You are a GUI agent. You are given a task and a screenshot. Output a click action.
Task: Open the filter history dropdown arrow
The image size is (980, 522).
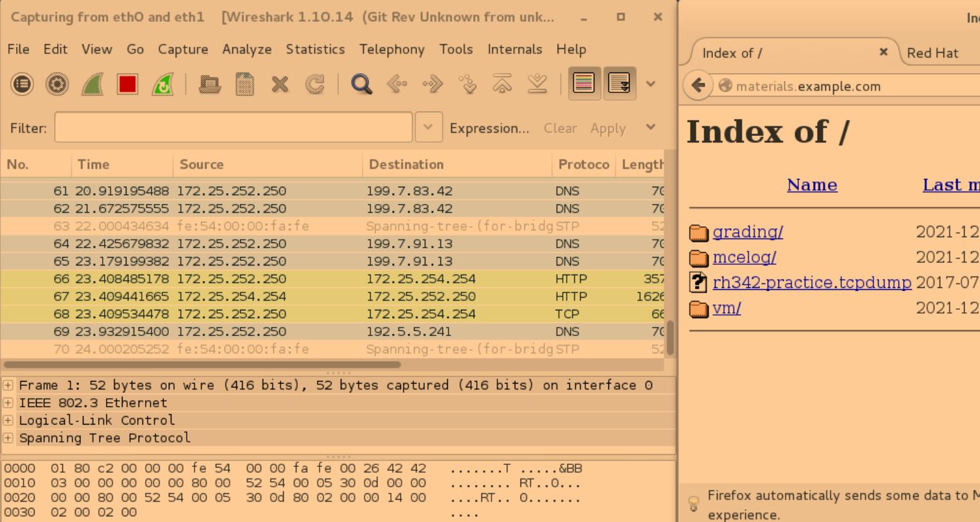(x=428, y=127)
